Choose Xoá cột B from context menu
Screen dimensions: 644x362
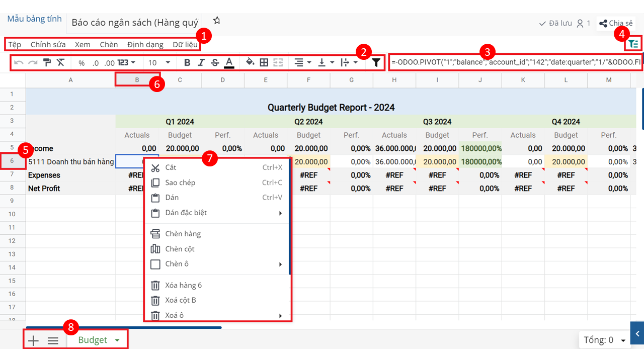point(217,300)
